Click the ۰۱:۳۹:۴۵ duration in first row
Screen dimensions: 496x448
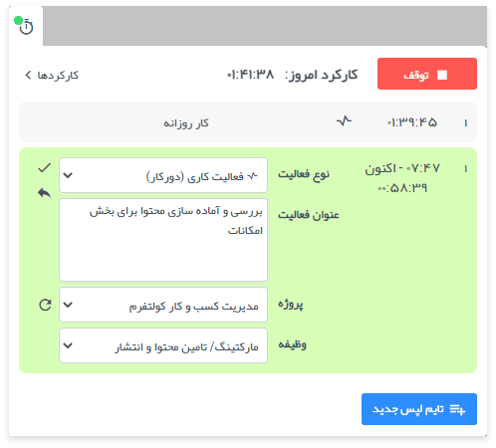tap(411, 122)
